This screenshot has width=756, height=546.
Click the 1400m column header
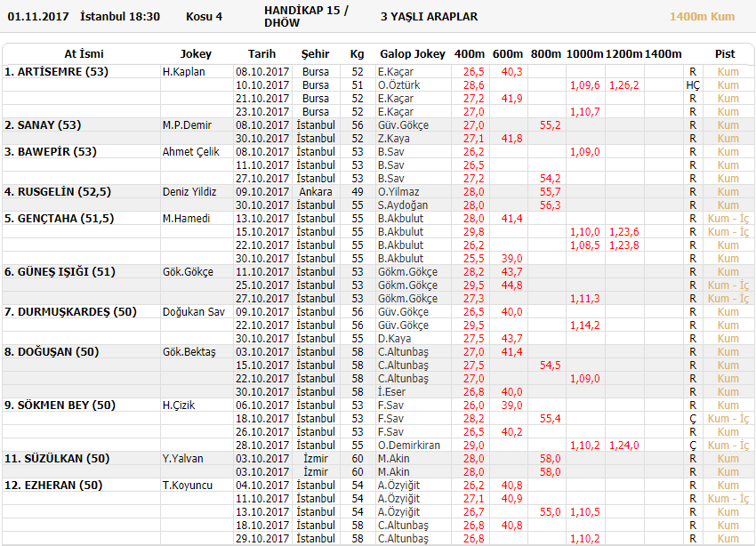(x=663, y=54)
